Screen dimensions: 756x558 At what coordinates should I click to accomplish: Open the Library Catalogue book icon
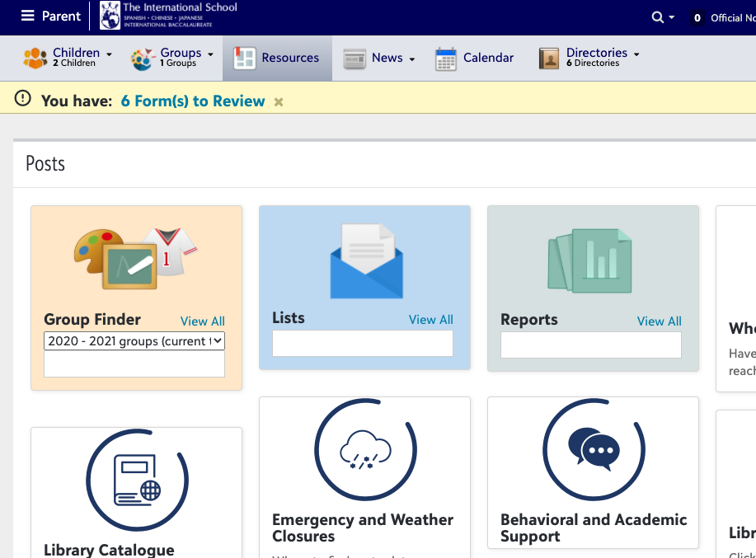[x=137, y=481]
